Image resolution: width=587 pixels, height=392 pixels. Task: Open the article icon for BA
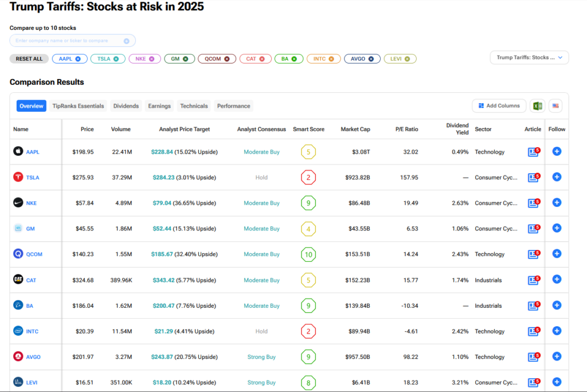[534, 305]
